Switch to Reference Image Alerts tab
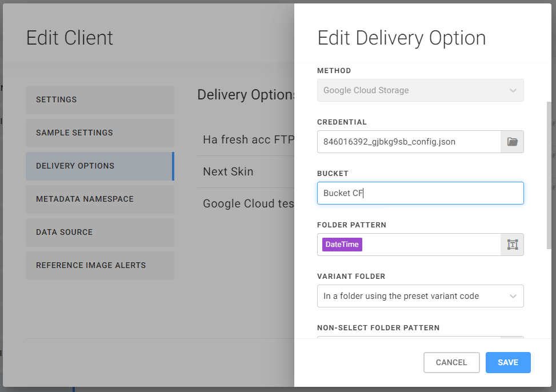The image size is (556, 392). pyautogui.click(x=99, y=265)
